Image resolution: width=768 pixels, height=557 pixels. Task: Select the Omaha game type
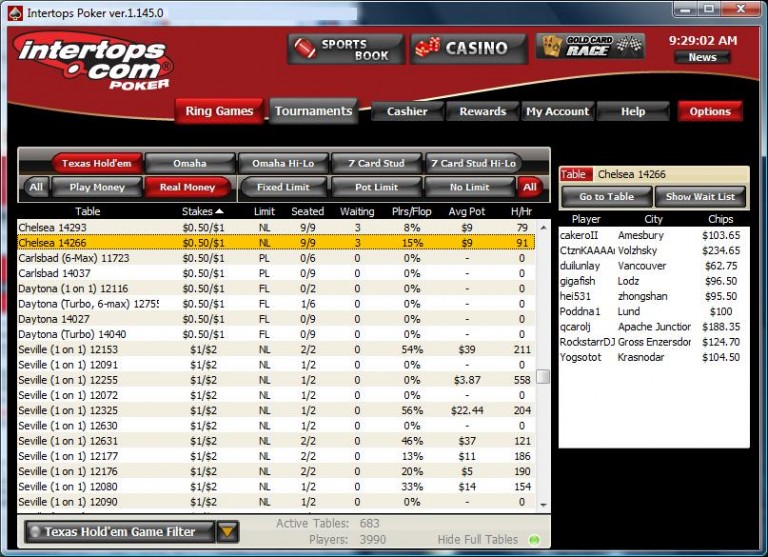pos(190,163)
